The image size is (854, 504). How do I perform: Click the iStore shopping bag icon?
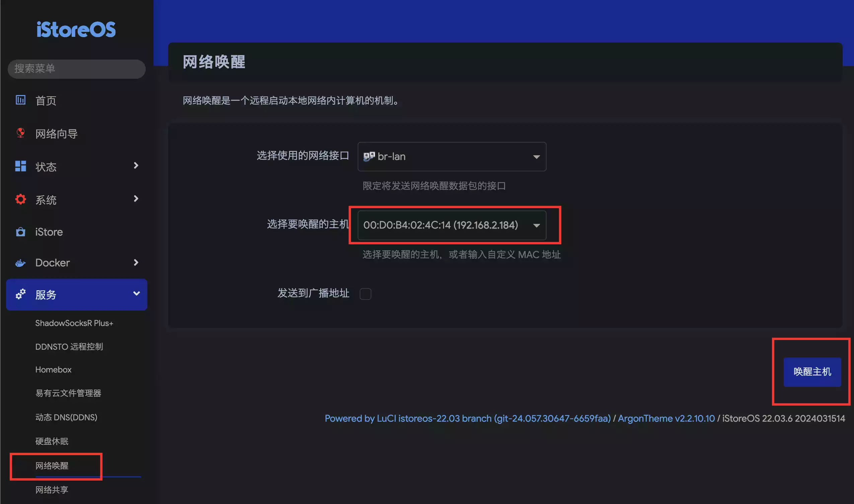click(x=20, y=232)
